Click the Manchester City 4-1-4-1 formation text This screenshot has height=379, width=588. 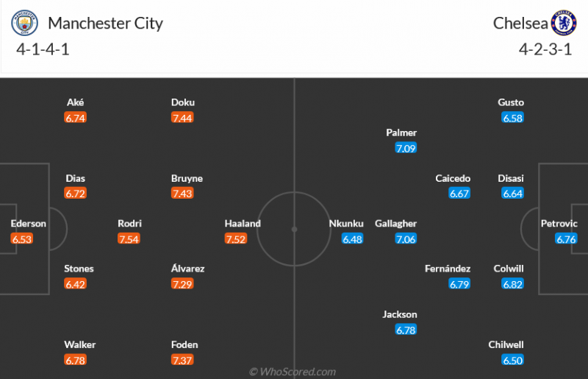[43, 50]
